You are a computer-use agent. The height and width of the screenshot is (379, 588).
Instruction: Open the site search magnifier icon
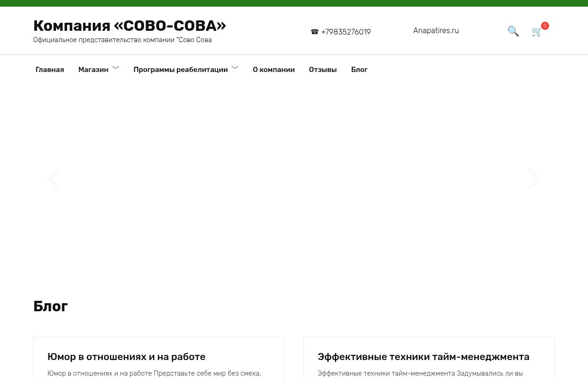(x=513, y=31)
